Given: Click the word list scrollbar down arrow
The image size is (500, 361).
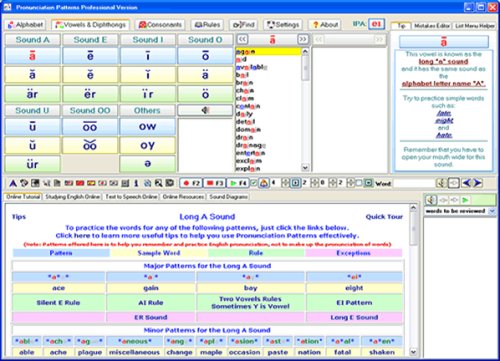Looking at the screenshot, I should (x=305, y=168).
